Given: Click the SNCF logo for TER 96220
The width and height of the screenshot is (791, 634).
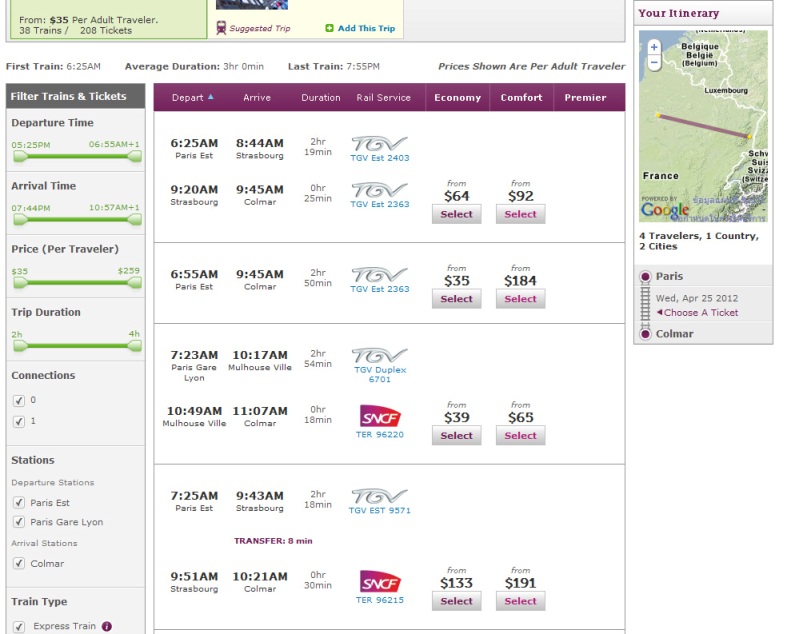Looking at the screenshot, I should [x=380, y=417].
